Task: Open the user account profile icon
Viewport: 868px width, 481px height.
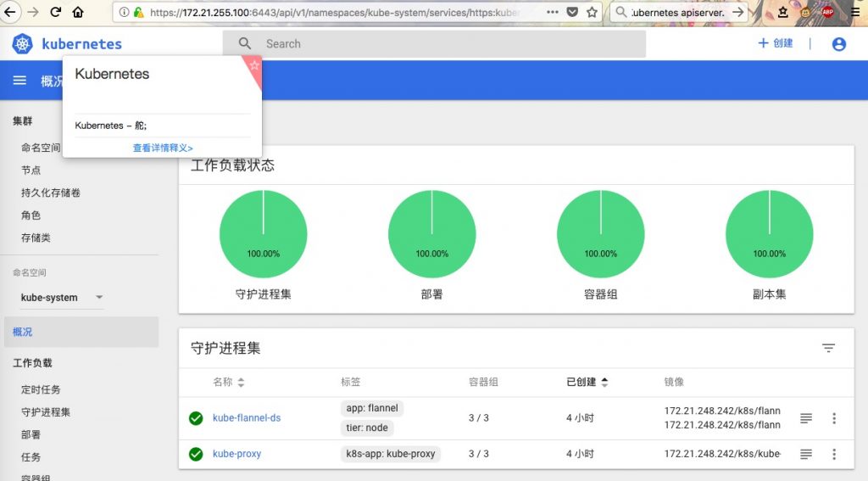Action: click(x=838, y=44)
